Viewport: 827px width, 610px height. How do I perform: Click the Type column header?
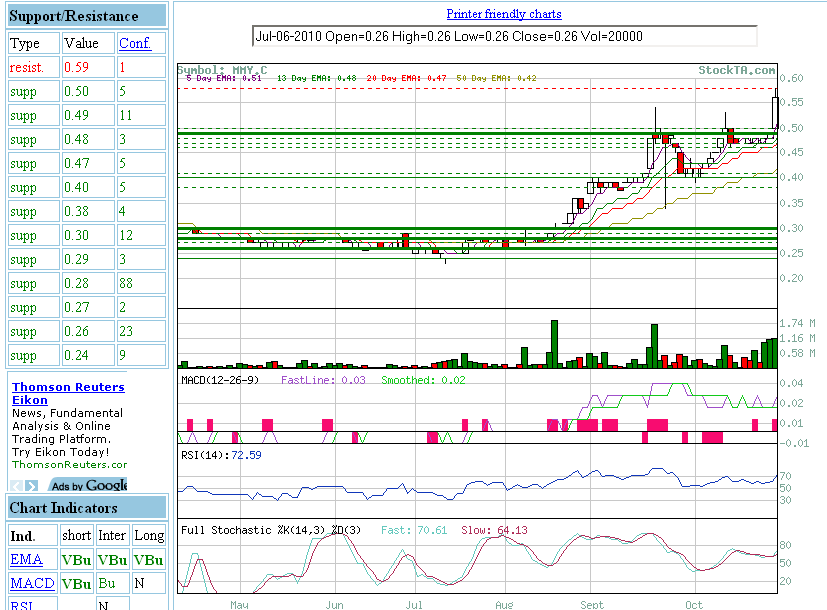coord(33,43)
